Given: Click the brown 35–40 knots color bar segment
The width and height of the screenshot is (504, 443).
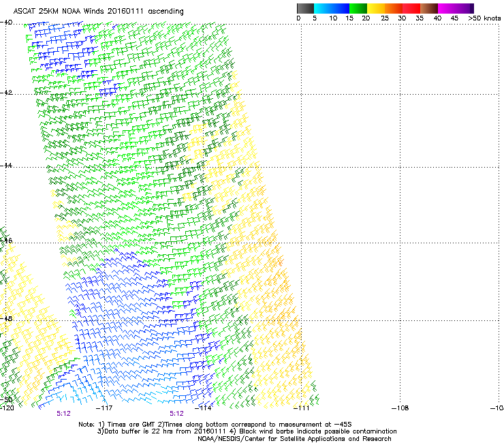Looking at the screenshot, I should click(429, 8).
